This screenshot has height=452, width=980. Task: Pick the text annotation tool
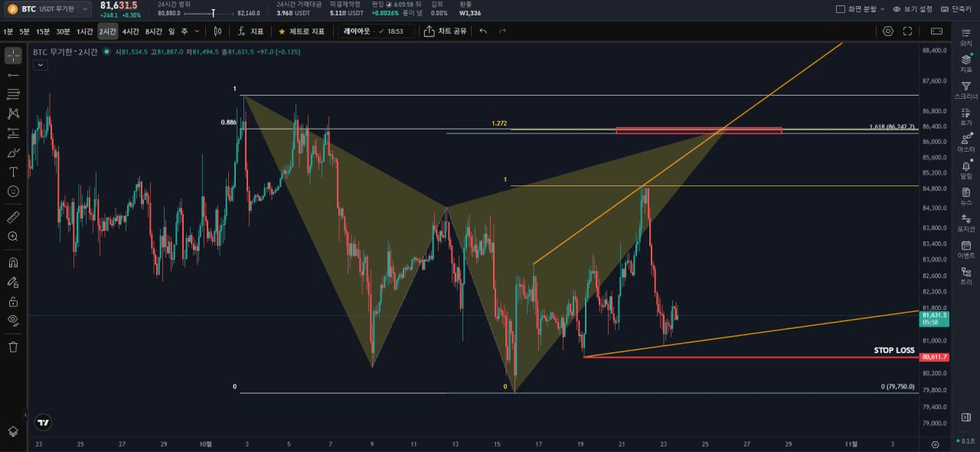pyautogui.click(x=13, y=172)
